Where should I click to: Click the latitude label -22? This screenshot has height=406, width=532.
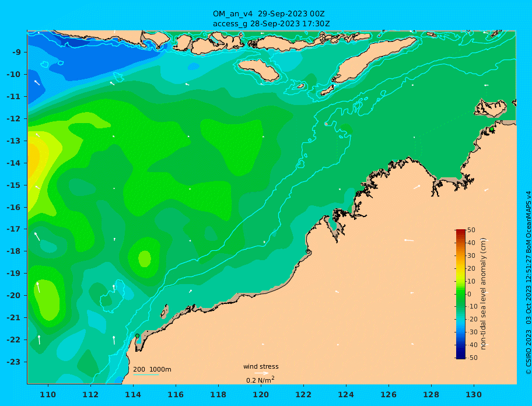point(13,339)
